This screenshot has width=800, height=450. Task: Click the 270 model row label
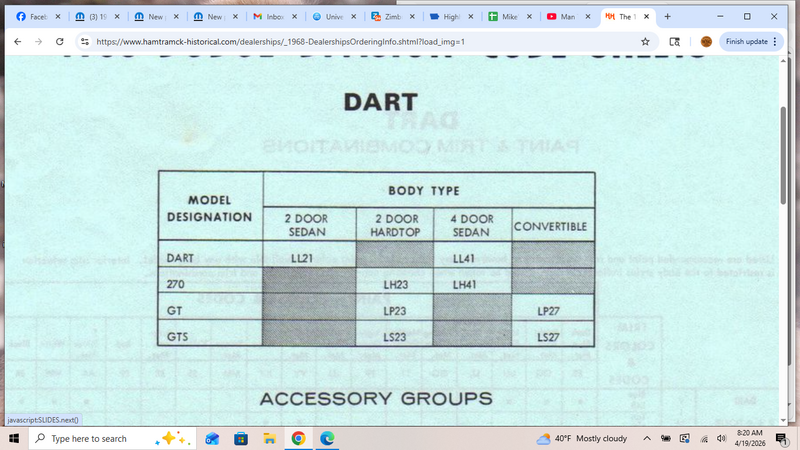[x=176, y=284]
